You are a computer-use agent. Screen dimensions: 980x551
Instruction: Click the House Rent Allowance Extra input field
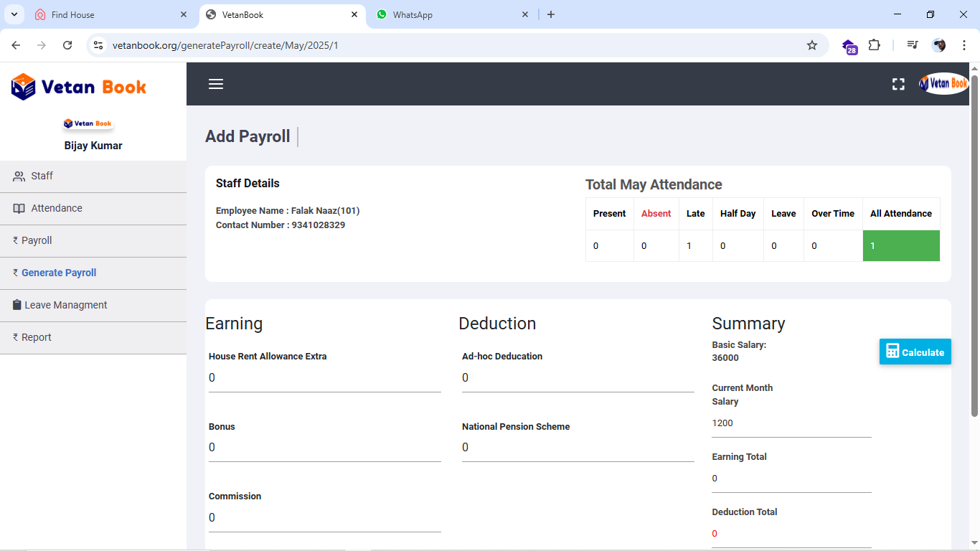(325, 378)
